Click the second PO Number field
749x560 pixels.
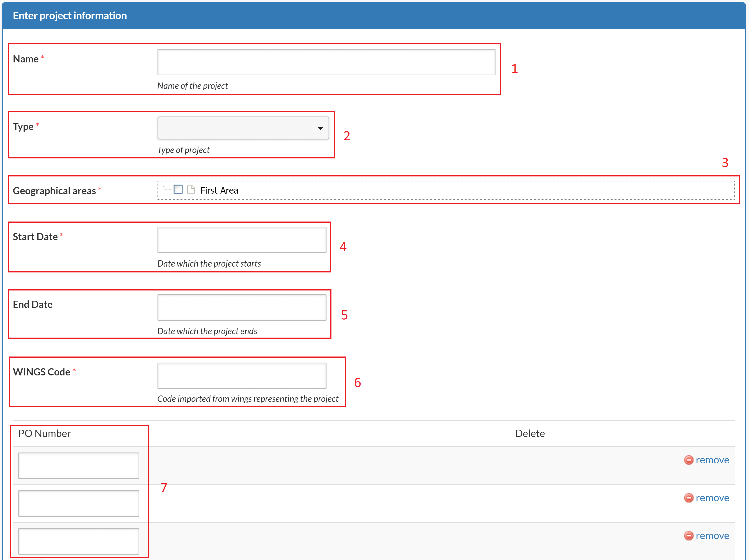(x=79, y=503)
